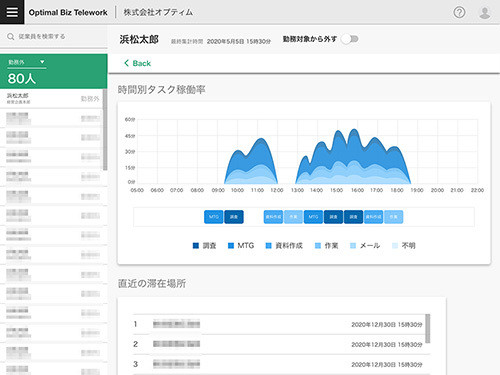Image resolution: width=500 pixels, height=375 pixels.
Task: Toggle the 不明 legend swatch
Action: (395, 246)
